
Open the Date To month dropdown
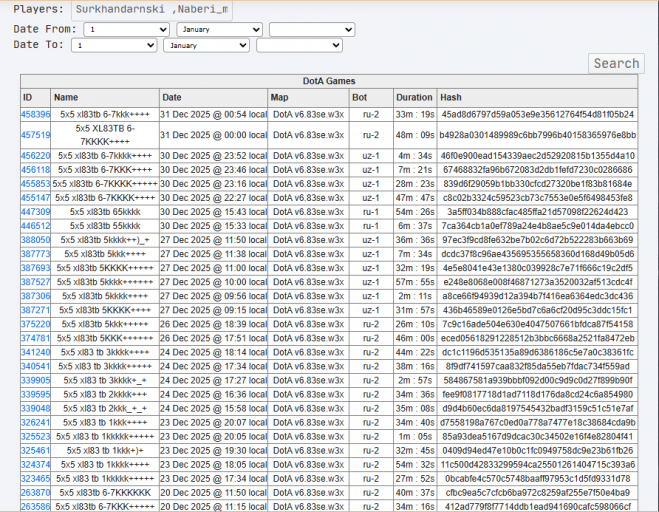click(x=206, y=45)
